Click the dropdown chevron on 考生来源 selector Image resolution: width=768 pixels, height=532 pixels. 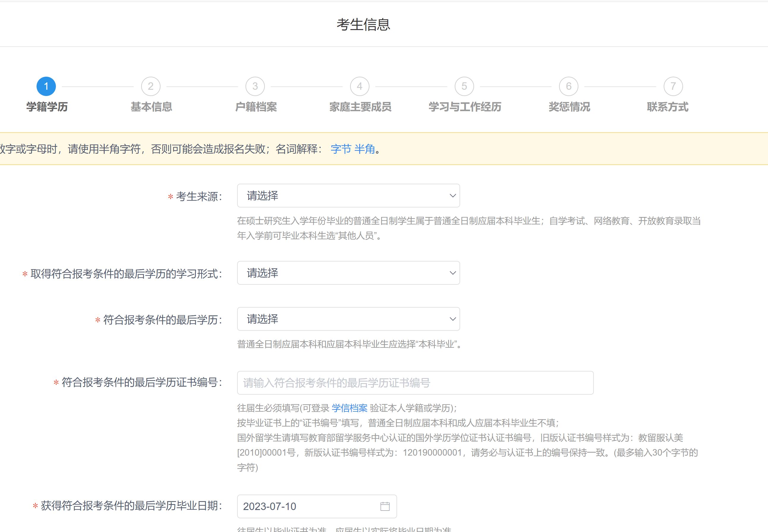click(452, 196)
